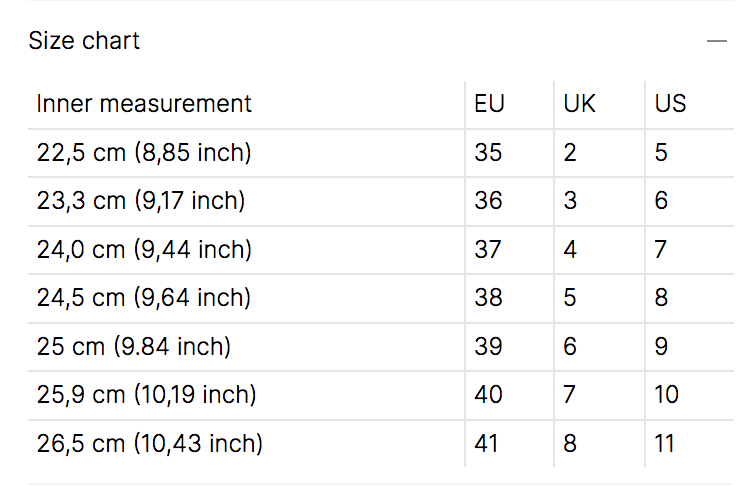Viewport: 746px width, 486px height.
Task: Select EU size 35 cell
Action: [488, 153]
